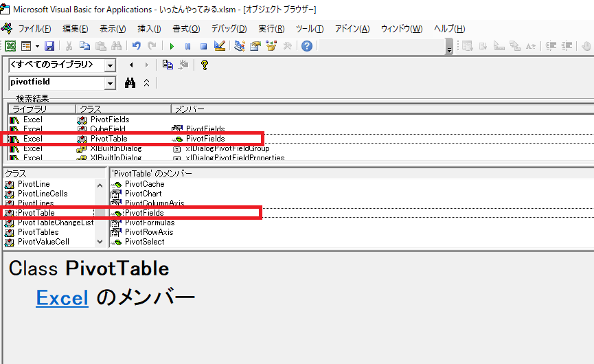Expand the pivotfield search text dropdown
This screenshot has height=364, width=594.
tap(110, 82)
